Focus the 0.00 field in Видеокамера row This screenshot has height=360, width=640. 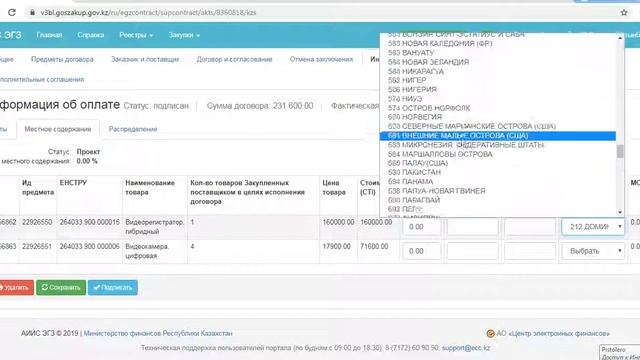[422, 251]
